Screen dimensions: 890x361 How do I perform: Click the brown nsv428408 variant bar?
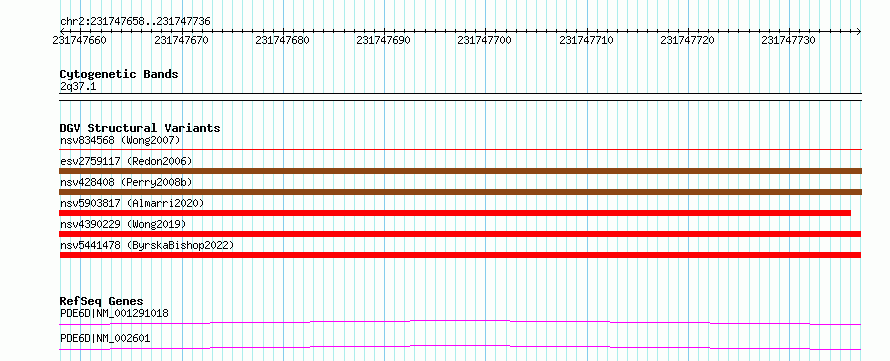[460, 192]
